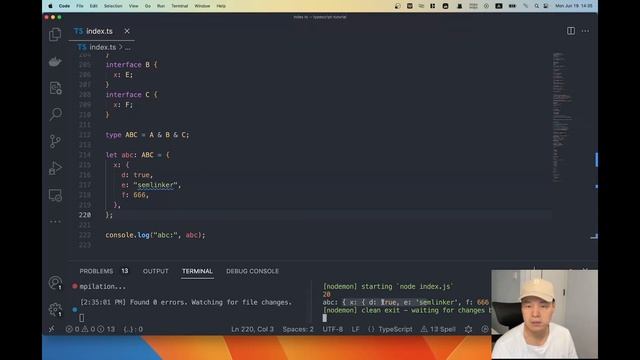The width and height of the screenshot is (640, 360).
Task: Click the line 'f: 666,'
Action: [135, 195]
